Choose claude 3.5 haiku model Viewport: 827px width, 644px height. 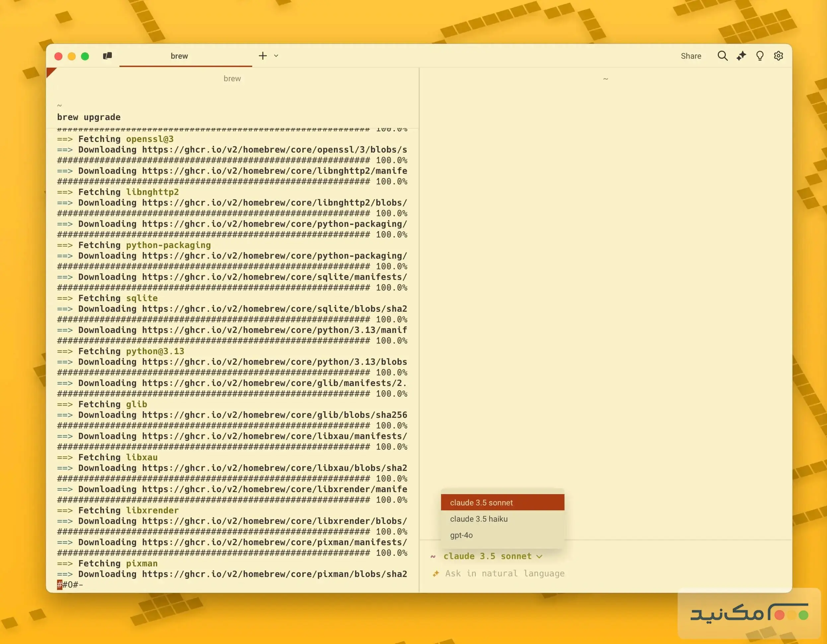[479, 519]
